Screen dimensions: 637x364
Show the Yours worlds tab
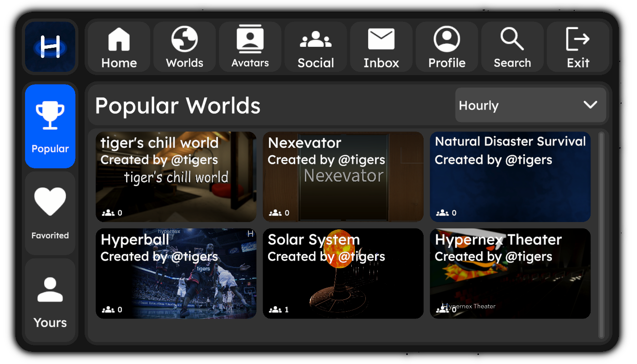[x=50, y=300]
